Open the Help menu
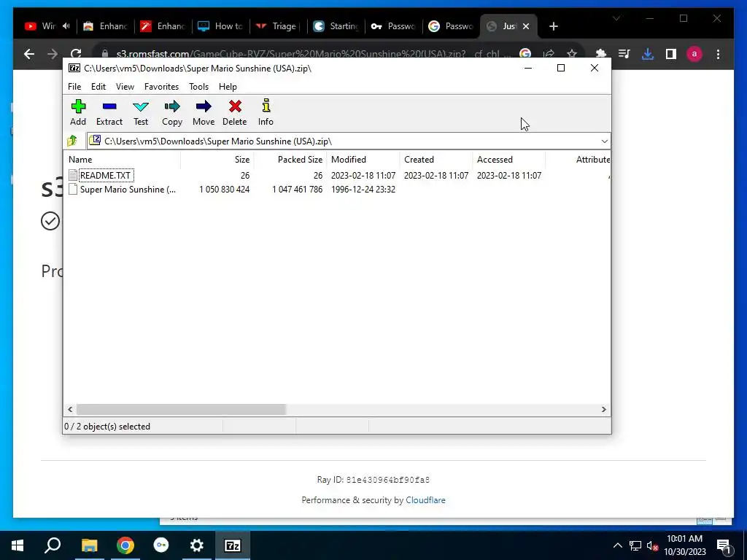The image size is (747, 560). [228, 87]
